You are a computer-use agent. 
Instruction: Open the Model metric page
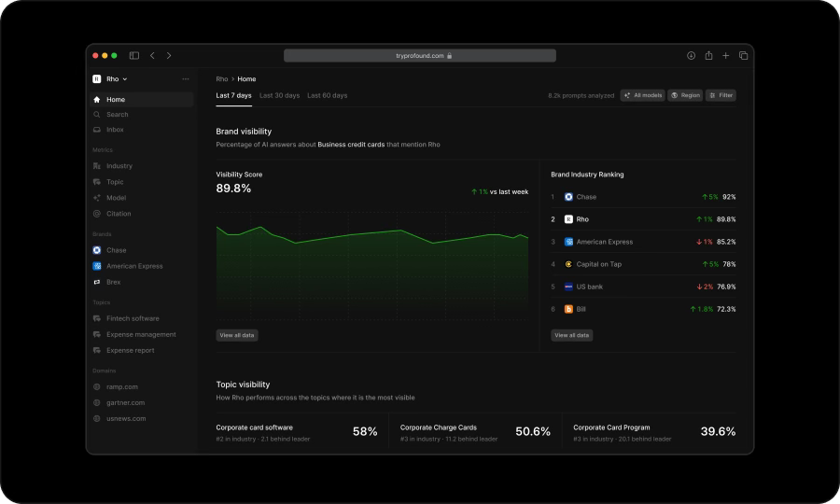[x=142, y=198]
